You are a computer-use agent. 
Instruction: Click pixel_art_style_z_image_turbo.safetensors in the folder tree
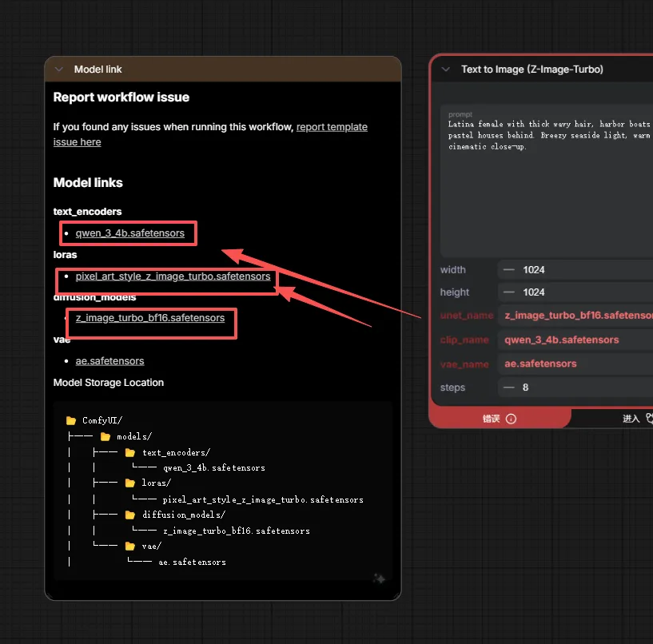pos(263,499)
